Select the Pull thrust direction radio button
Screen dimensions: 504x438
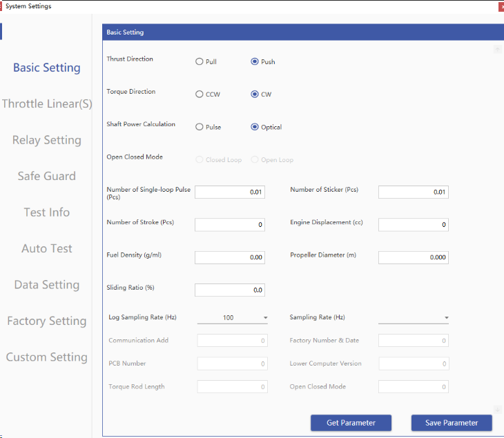(200, 62)
